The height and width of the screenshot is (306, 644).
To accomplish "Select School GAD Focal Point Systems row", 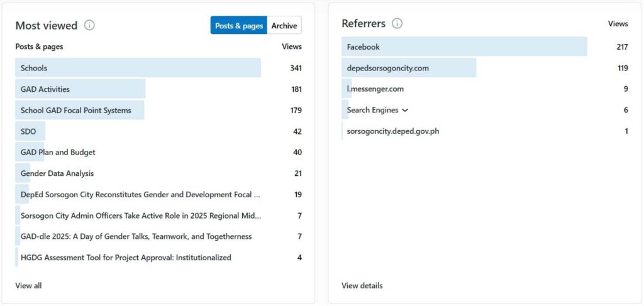I will (75, 111).
